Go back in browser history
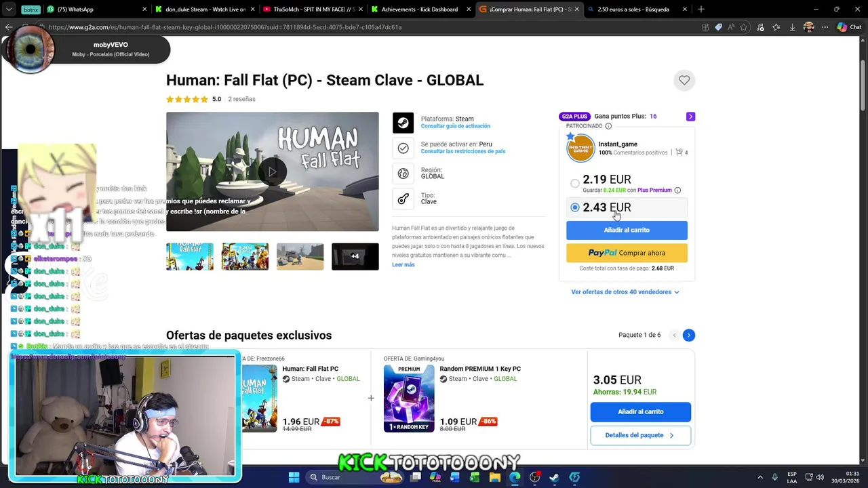The width and height of the screenshot is (868, 488). pyautogui.click(x=9, y=27)
